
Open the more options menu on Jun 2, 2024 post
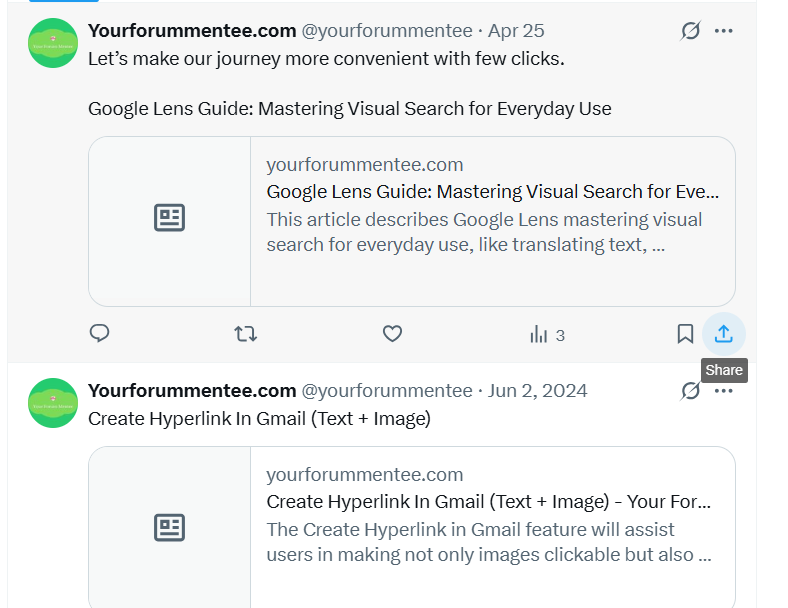724,390
